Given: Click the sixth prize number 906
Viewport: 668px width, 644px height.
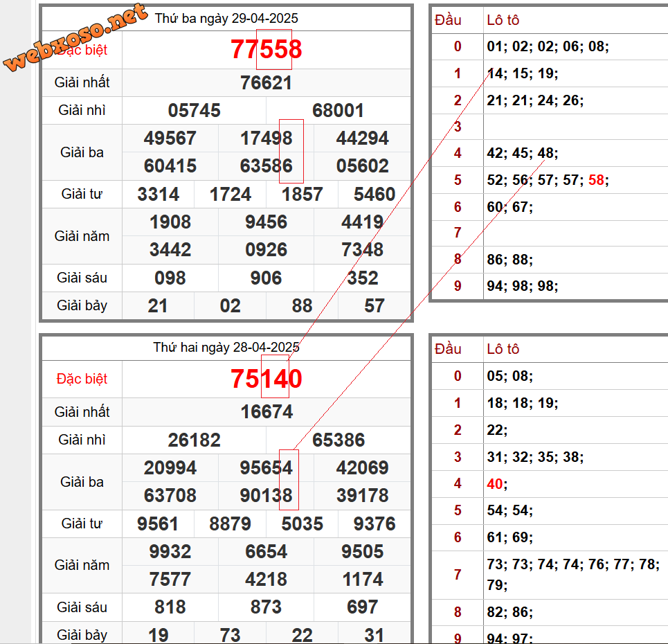Looking at the screenshot, I should point(267,278).
